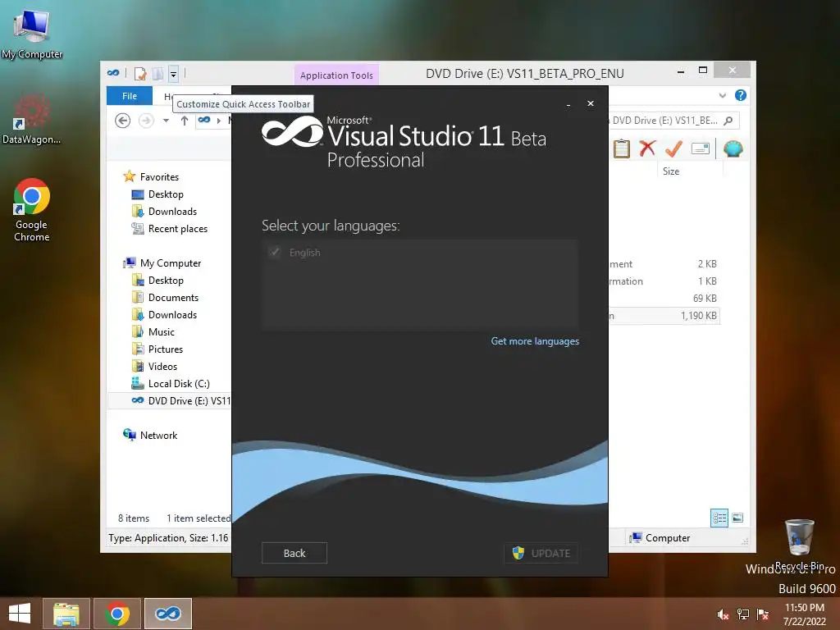This screenshot has height=630, width=840.
Task: Expand the address bar path chevron
Action: pyautogui.click(x=218, y=121)
